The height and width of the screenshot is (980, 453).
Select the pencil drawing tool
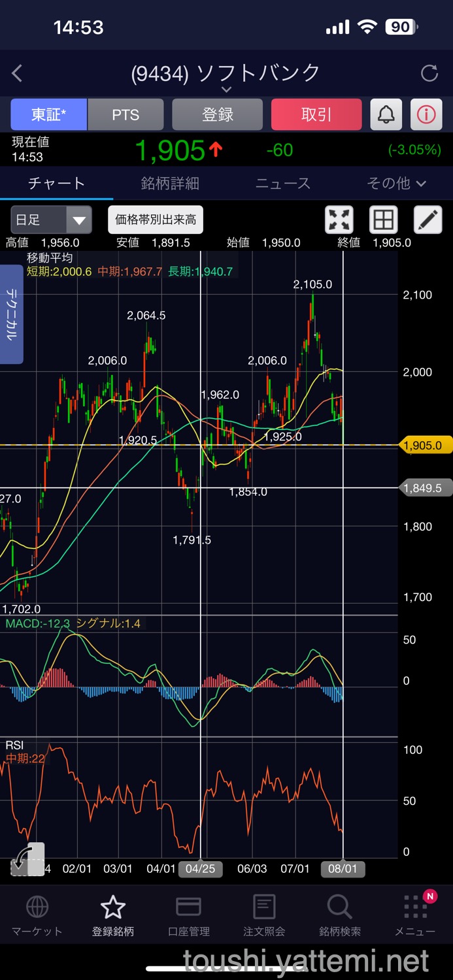(428, 220)
